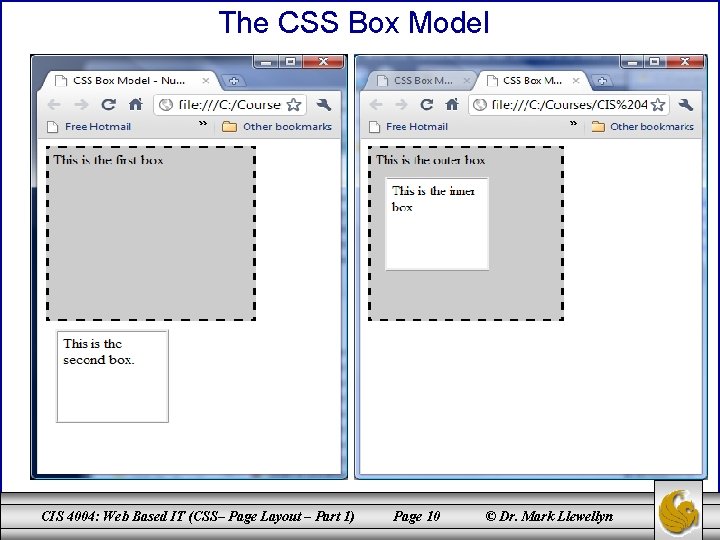720x540 pixels.
Task: Go Home in left browser window
Action: pos(135,105)
